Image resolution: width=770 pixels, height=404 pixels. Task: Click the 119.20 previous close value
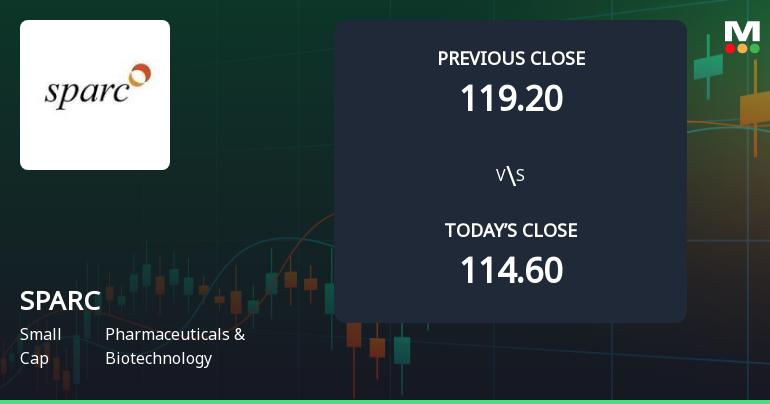[x=511, y=98]
